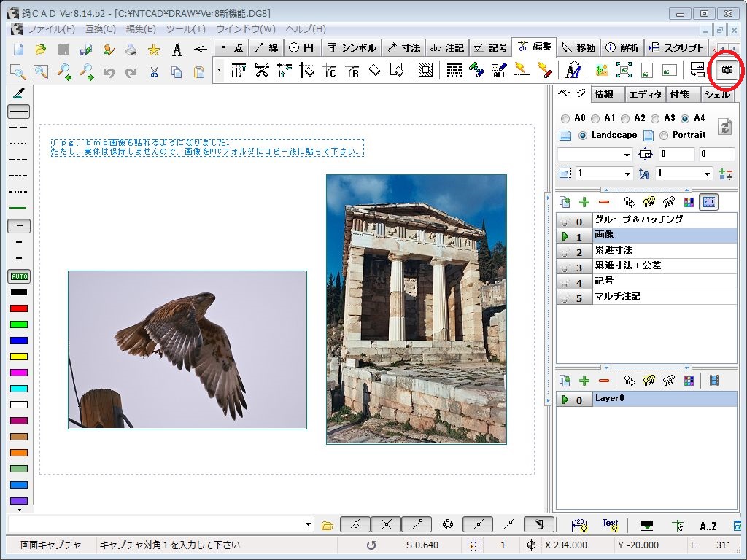The image size is (747, 560).
Task: Open a file with the folder icon
Action: click(41, 49)
